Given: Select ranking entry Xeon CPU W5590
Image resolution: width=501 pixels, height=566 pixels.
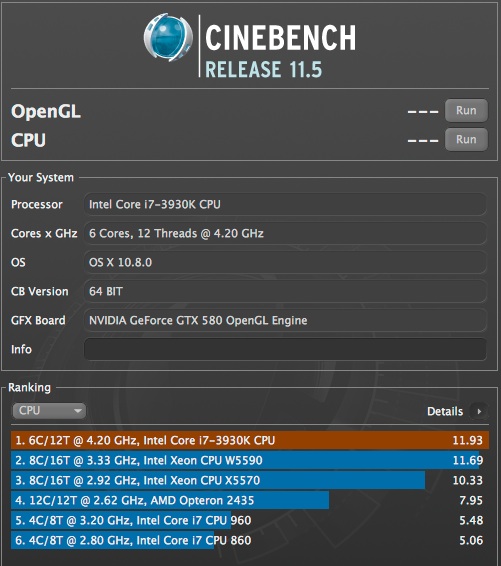Looking at the screenshot, I should pos(250,460).
